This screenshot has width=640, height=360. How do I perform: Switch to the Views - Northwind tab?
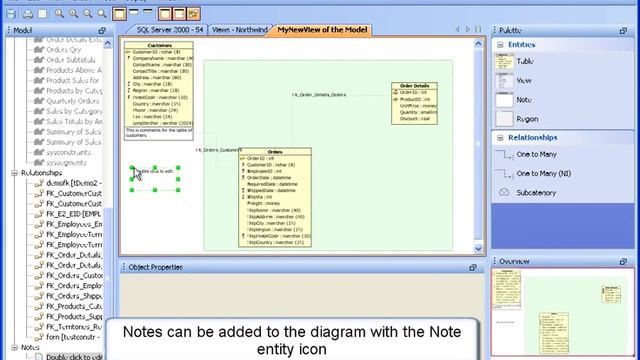(240, 30)
